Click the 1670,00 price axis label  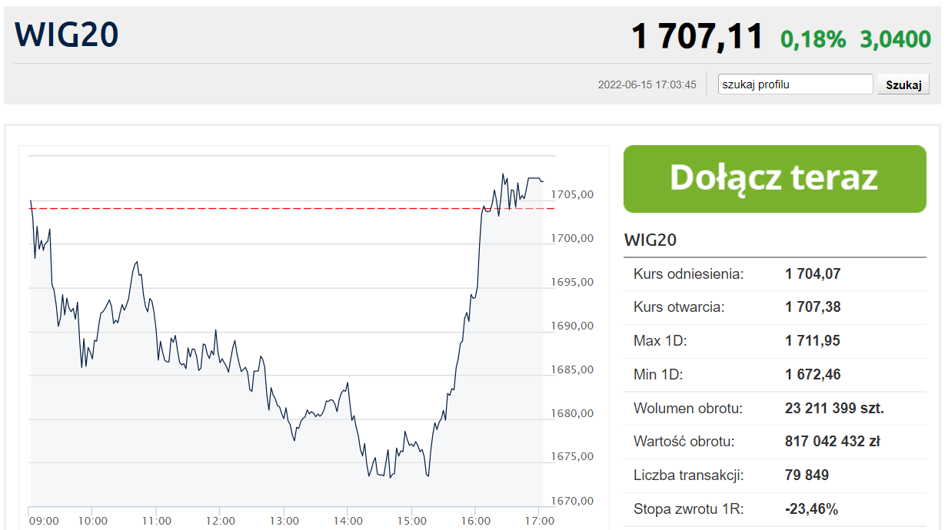click(572, 501)
